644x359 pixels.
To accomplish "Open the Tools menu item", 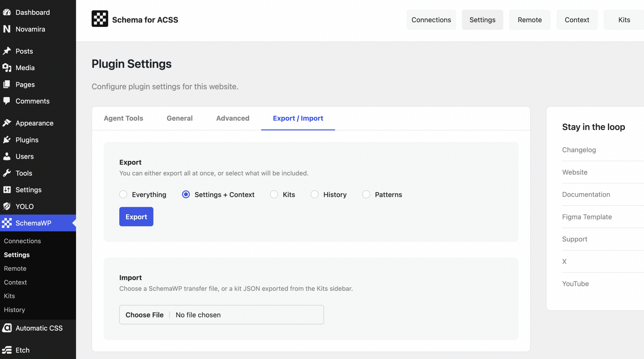I will [38, 173].
